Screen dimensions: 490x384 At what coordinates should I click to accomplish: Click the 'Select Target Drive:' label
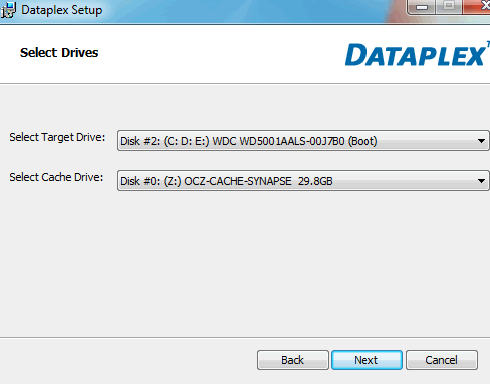tap(57, 137)
